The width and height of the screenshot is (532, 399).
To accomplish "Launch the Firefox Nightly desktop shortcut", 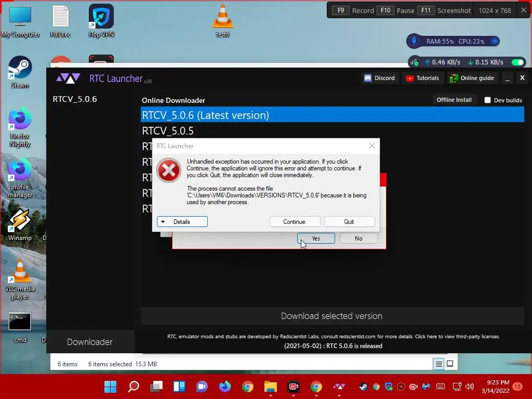I will click(20, 127).
